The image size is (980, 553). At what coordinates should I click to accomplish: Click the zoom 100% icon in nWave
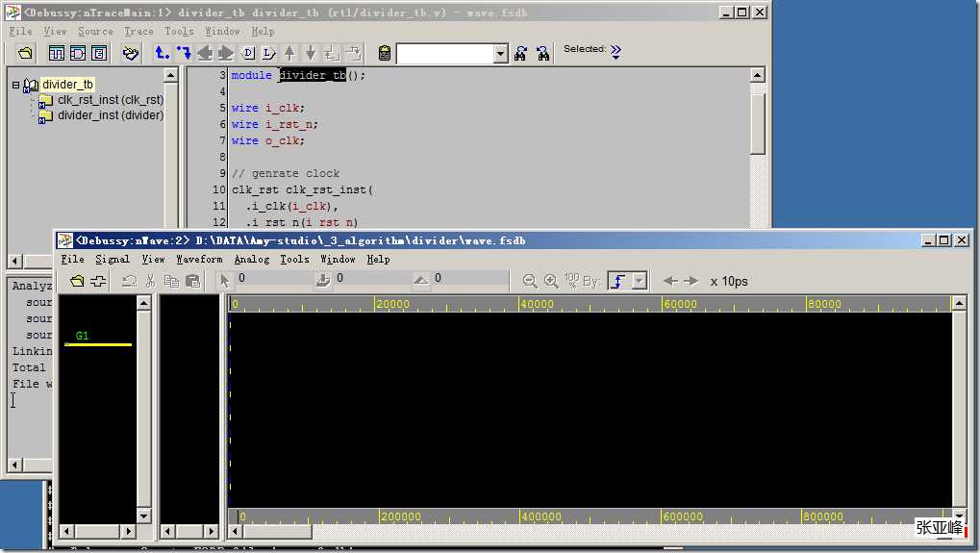click(571, 281)
